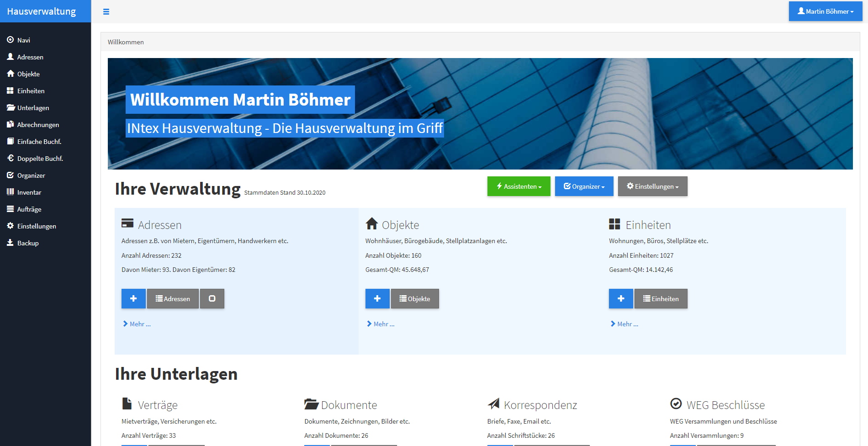868x446 pixels.
Task: Add a new Objekt with plus button
Action: [x=377, y=299]
